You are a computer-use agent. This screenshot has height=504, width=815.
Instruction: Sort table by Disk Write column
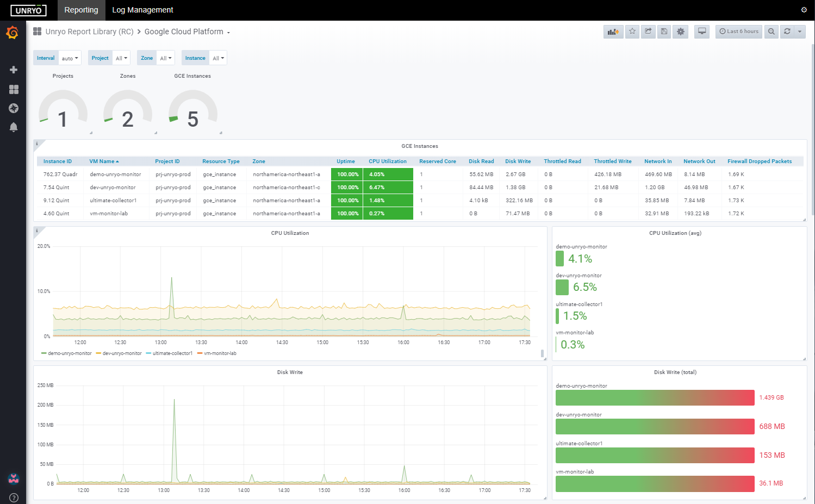coord(518,161)
